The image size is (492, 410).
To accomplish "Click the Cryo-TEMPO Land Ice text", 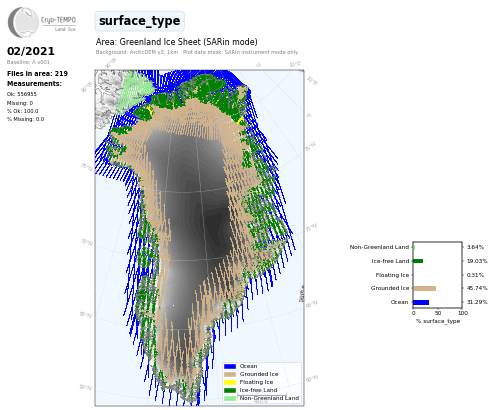I will [x=58, y=24].
